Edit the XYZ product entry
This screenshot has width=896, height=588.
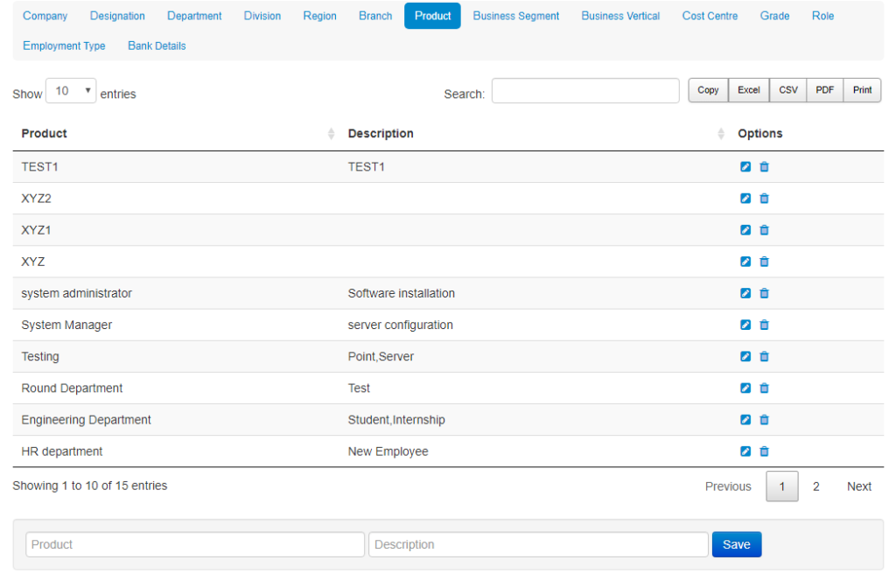(x=745, y=262)
